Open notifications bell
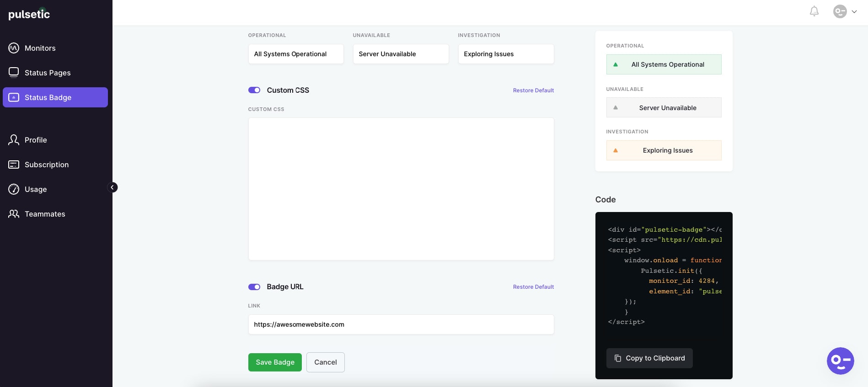This screenshot has height=387, width=868. point(814,11)
